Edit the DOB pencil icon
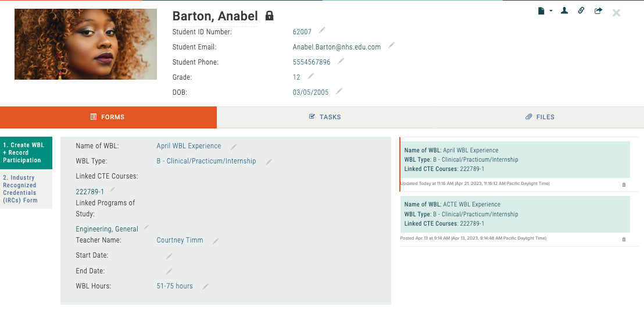Viewport: 644px width, 328px height. pos(339,91)
